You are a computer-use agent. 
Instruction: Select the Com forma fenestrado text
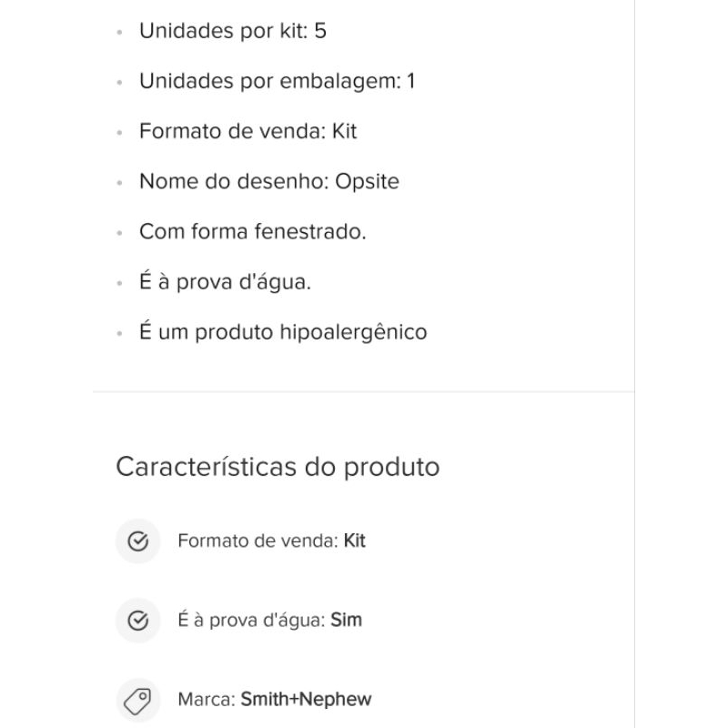click(x=253, y=232)
